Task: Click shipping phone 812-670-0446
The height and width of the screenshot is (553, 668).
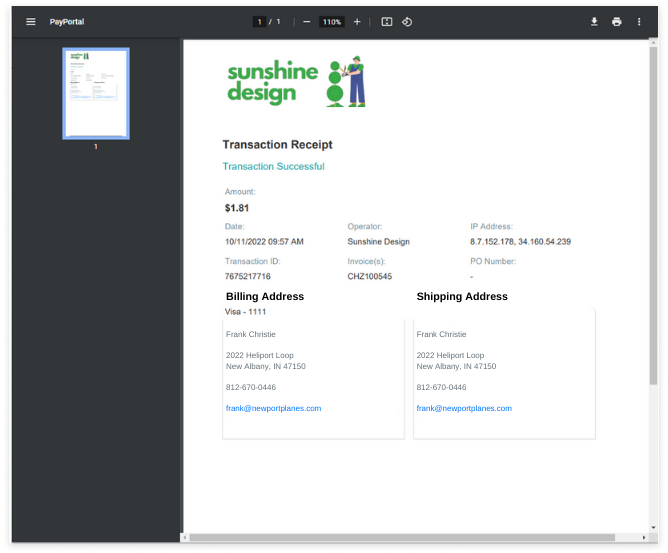Action: tap(441, 387)
